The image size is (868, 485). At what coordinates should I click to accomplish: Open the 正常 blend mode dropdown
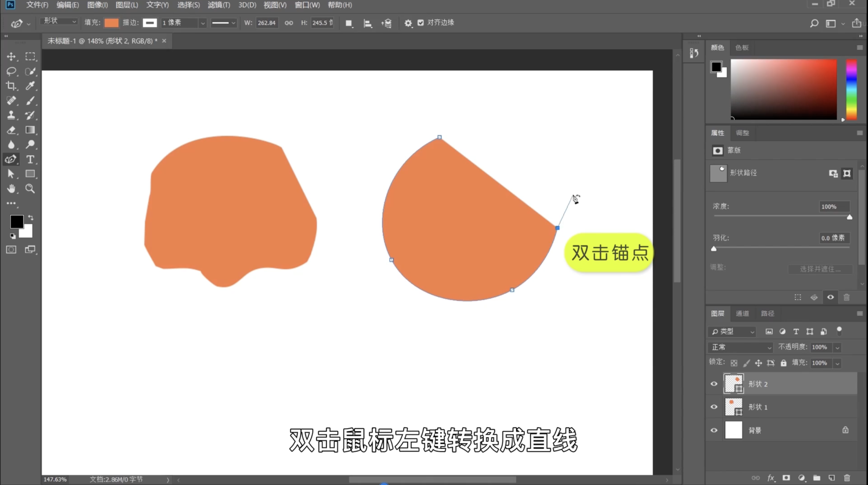coord(741,347)
